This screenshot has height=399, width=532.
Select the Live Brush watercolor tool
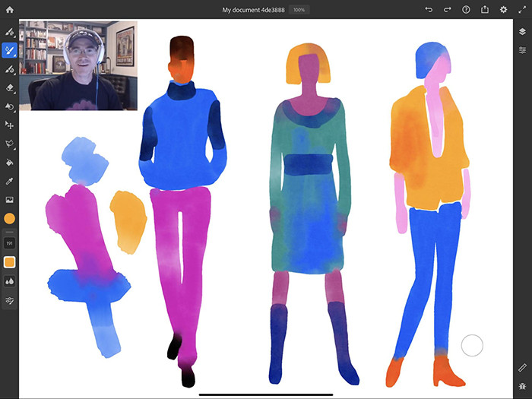10,51
